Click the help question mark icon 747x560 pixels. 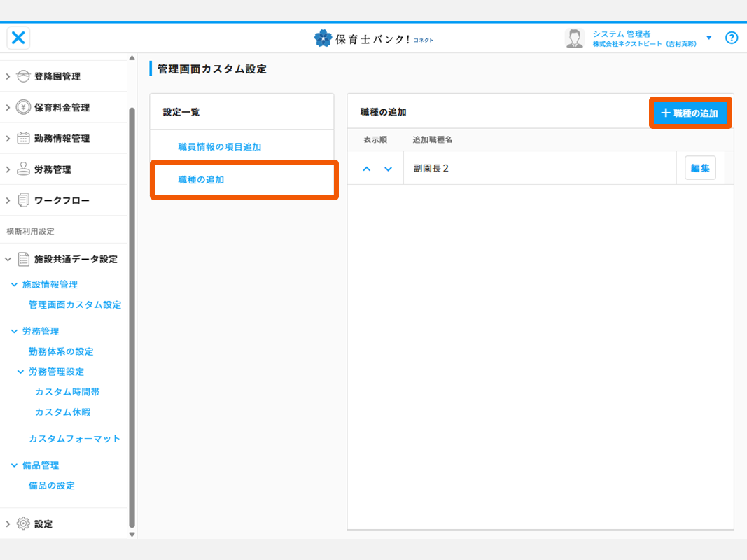(732, 38)
